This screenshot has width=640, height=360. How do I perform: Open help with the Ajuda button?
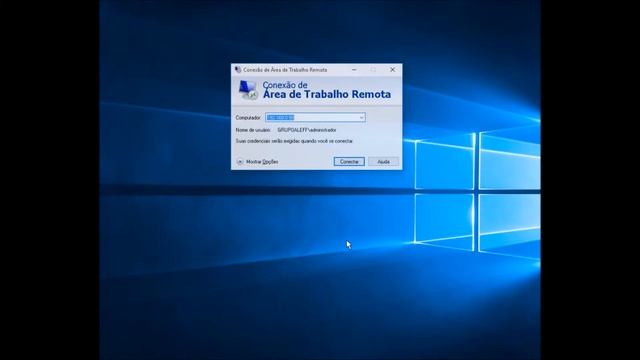tap(383, 162)
